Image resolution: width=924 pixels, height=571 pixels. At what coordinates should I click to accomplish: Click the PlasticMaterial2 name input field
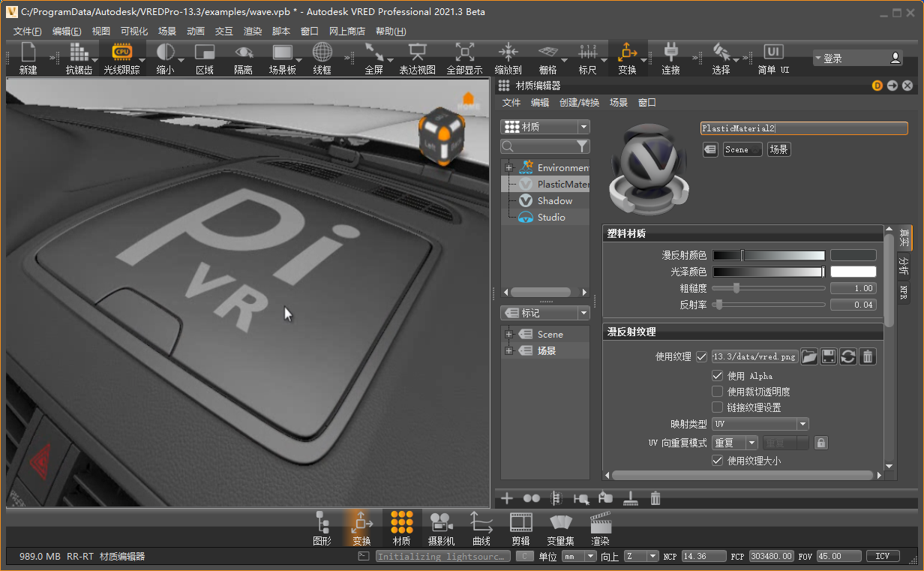click(804, 128)
